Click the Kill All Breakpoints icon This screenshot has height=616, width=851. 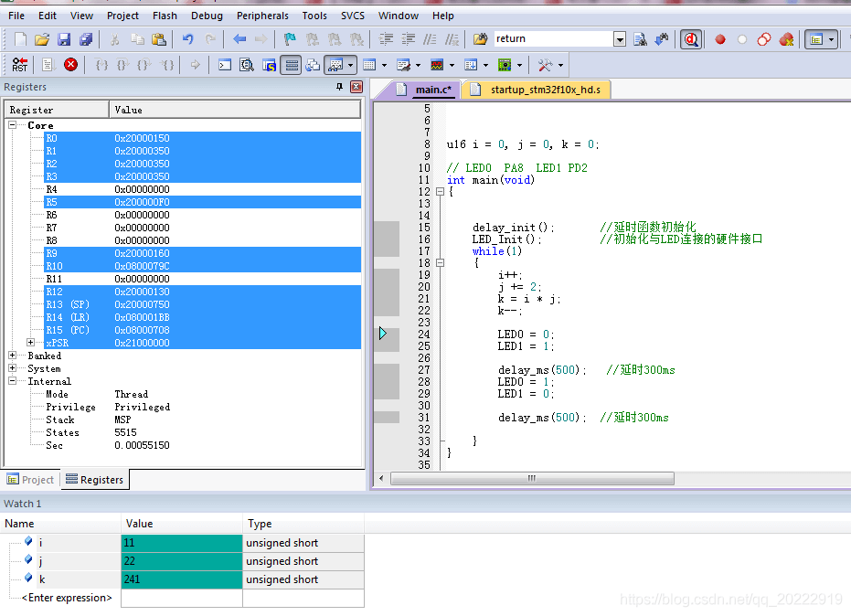[786, 39]
